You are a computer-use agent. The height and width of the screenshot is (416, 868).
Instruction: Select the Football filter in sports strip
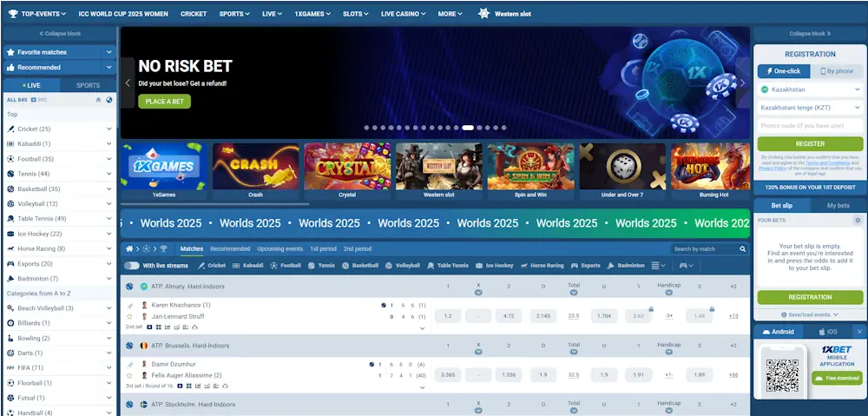[286, 266]
